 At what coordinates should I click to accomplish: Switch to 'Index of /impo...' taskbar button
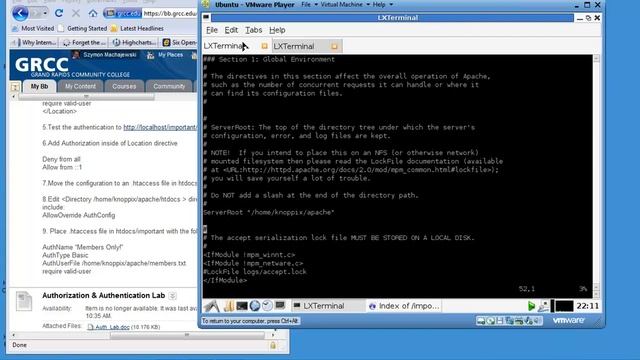coord(404,306)
